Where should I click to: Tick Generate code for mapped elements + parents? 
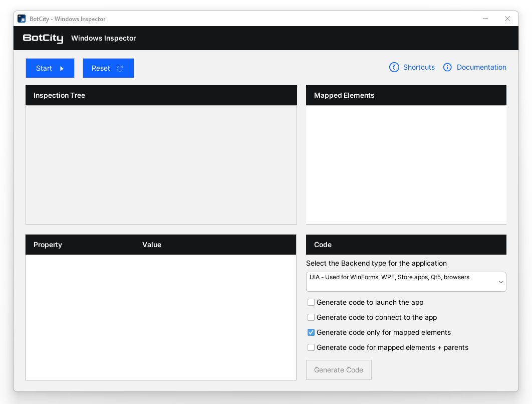point(311,347)
